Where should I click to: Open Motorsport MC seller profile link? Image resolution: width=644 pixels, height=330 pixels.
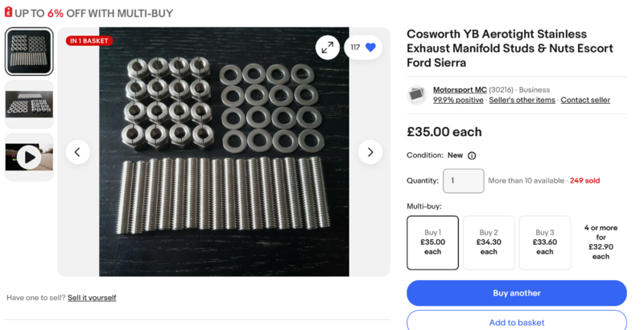pyautogui.click(x=460, y=89)
